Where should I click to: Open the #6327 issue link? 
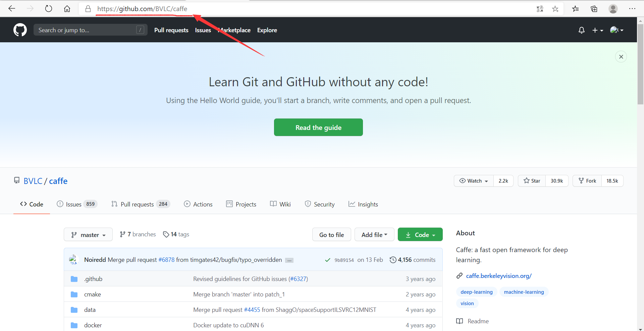(x=298, y=279)
